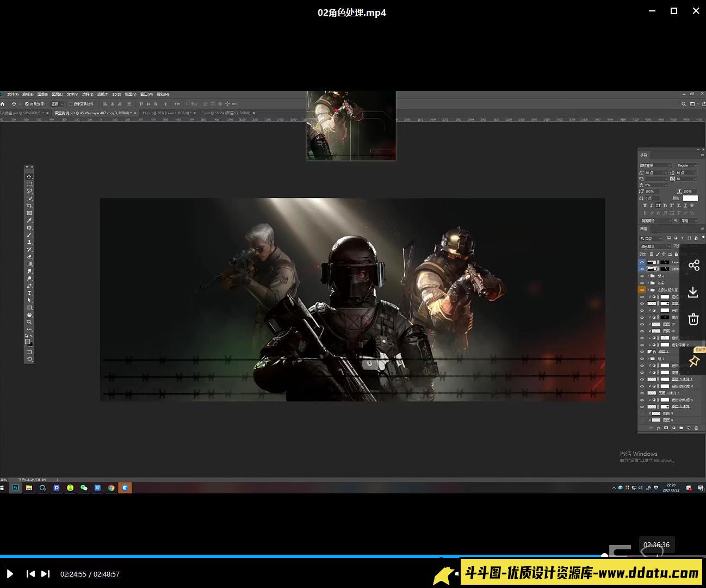Click the SVIP pin icon
This screenshot has height=588, width=706.
[x=694, y=361]
